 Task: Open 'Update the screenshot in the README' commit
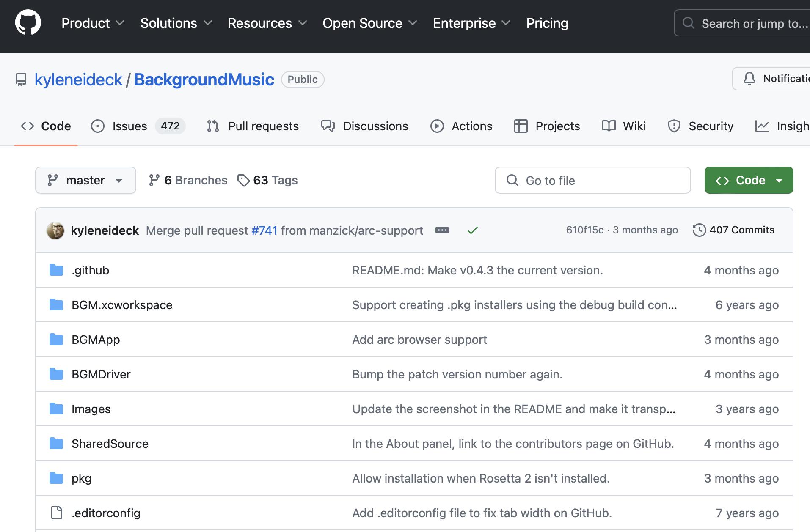point(514,409)
